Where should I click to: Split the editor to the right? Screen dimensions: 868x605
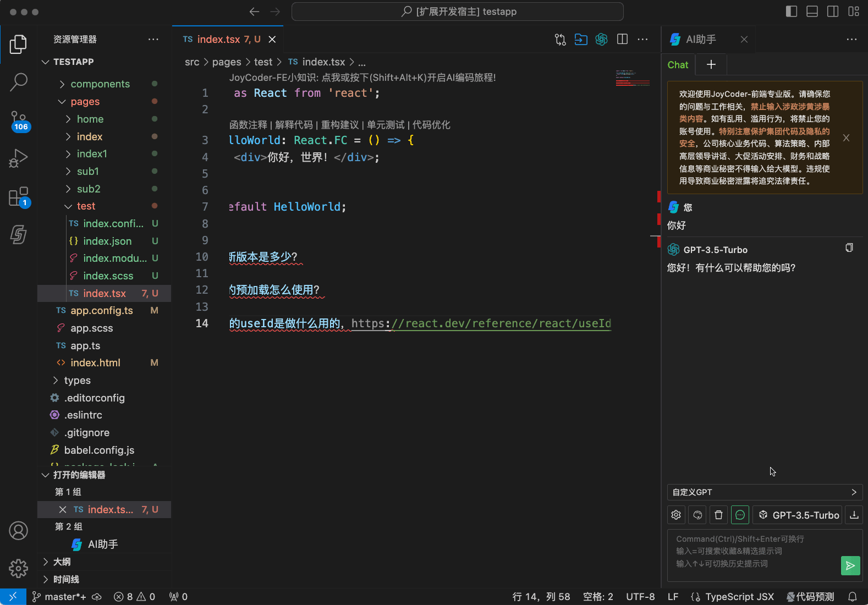[622, 40]
